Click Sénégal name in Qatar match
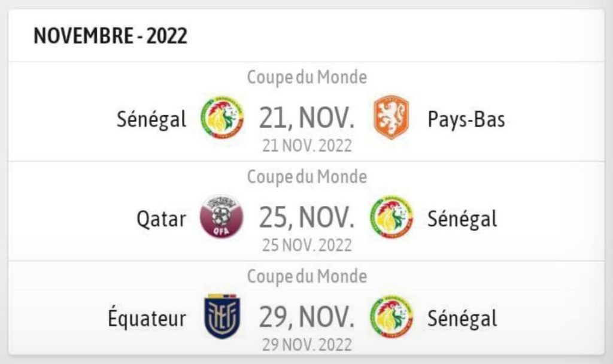Image resolution: width=613 pixels, height=364 pixels. [462, 219]
